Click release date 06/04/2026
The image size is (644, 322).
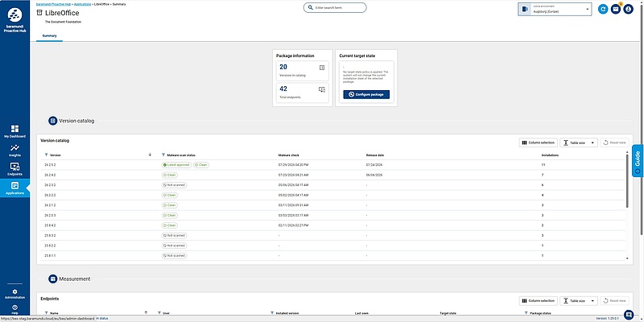click(374, 175)
